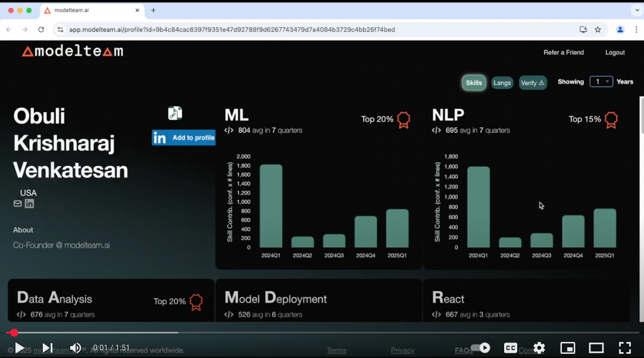Click the About heading
Viewport: 644px width, 358px height.
click(23, 230)
